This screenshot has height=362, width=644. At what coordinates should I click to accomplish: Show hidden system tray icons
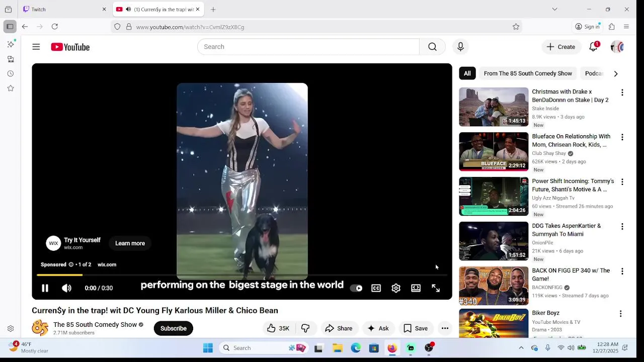point(521,348)
